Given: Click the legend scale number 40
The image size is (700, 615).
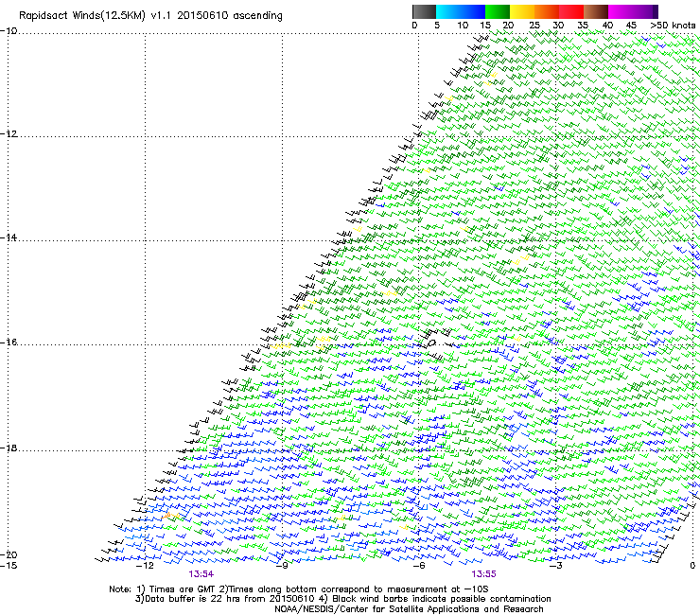Looking at the screenshot, I should click(607, 26).
